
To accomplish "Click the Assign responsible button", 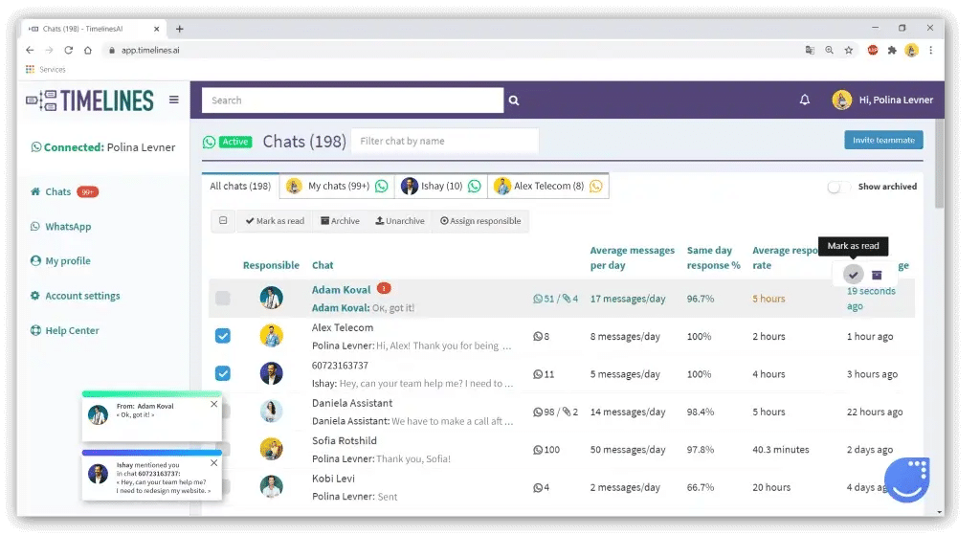I will pyautogui.click(x=480, y=221).
